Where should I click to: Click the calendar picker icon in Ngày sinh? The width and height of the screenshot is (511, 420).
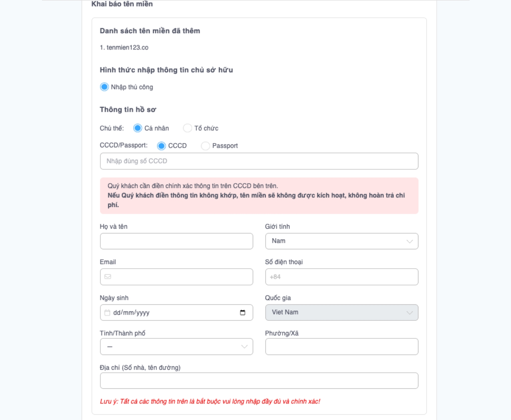pos(243,313)
